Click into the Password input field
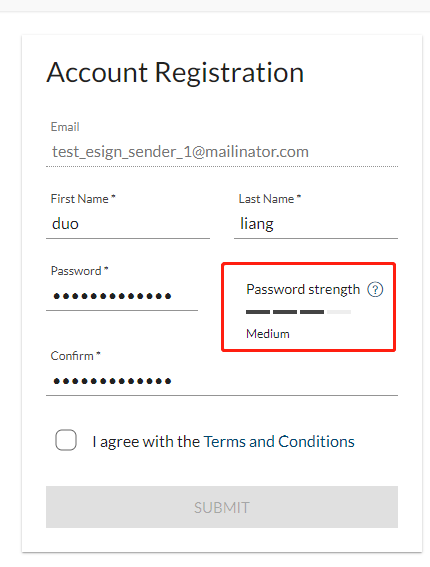Screen dimensions: 430x567 click(x=122, y=296)
